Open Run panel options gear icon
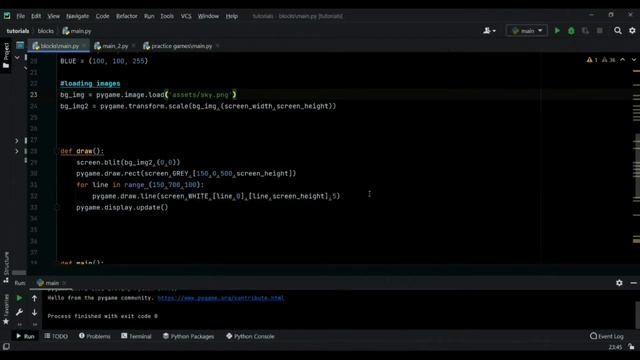The height and width of the screenshot is (360, 640). point(619,282)
